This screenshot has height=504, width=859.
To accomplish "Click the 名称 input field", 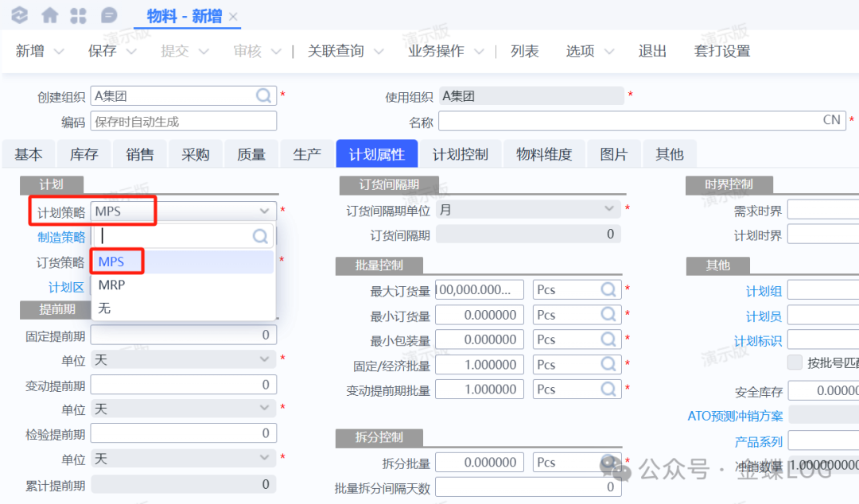I will pyautogui.click(x=628, y=121).
